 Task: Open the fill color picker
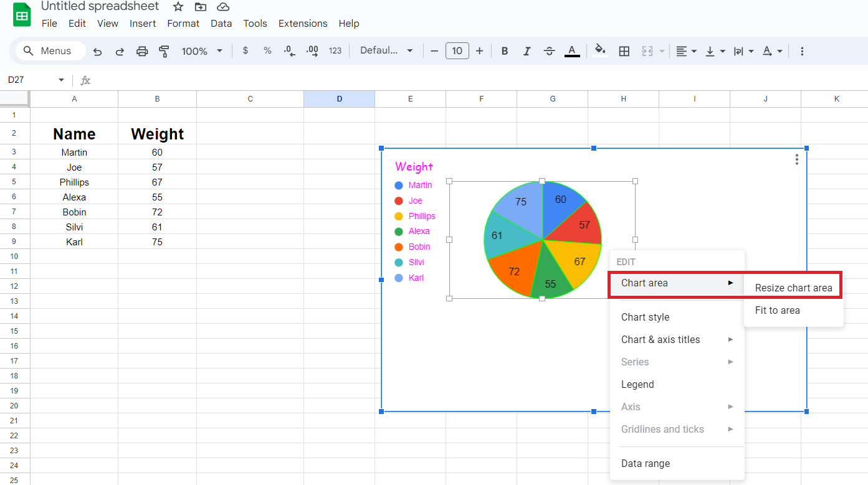599,51
